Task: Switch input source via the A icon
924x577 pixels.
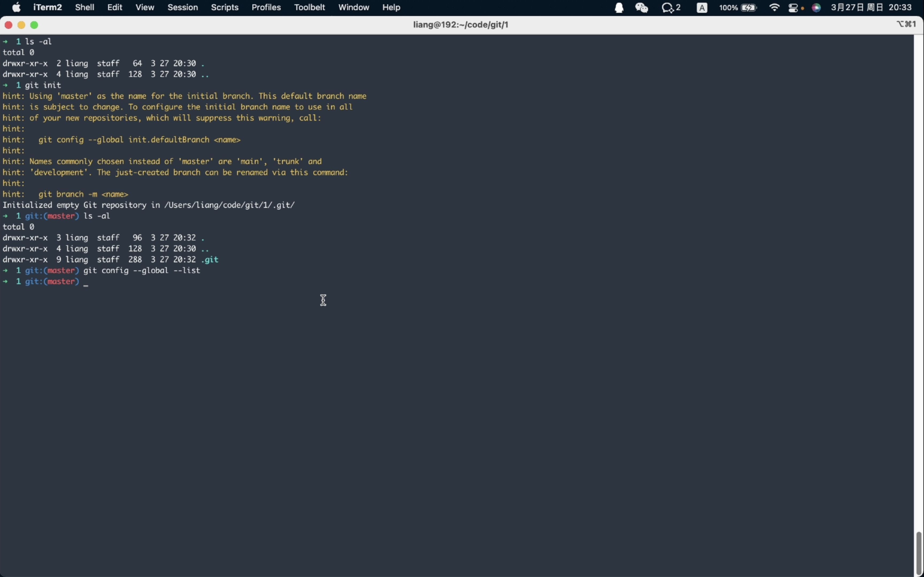Action: pyautogui.click(x=702, y=8)
